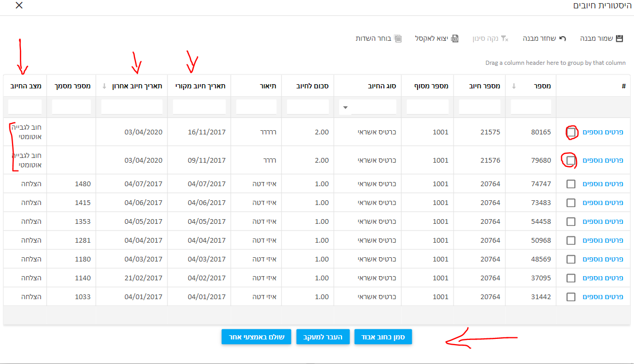Click the מצב החיוב column header
This screenshot has width=634, height=364.
[x=25, y=86]
